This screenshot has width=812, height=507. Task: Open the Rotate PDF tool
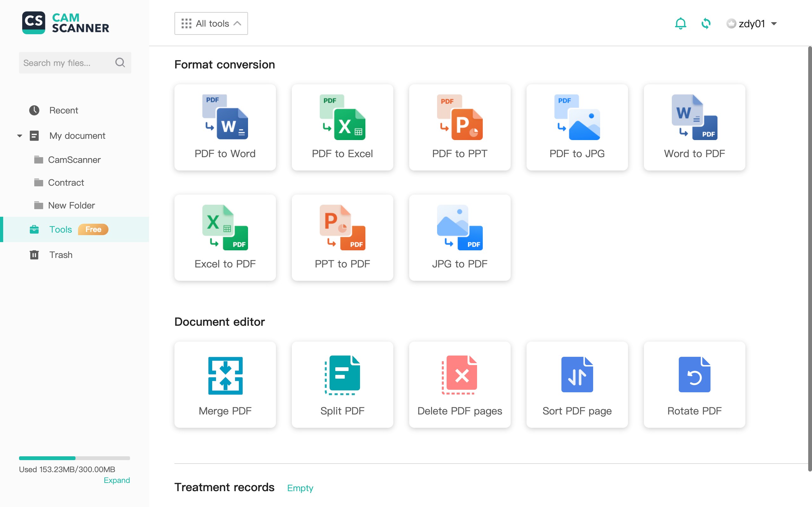coord(694,385)
